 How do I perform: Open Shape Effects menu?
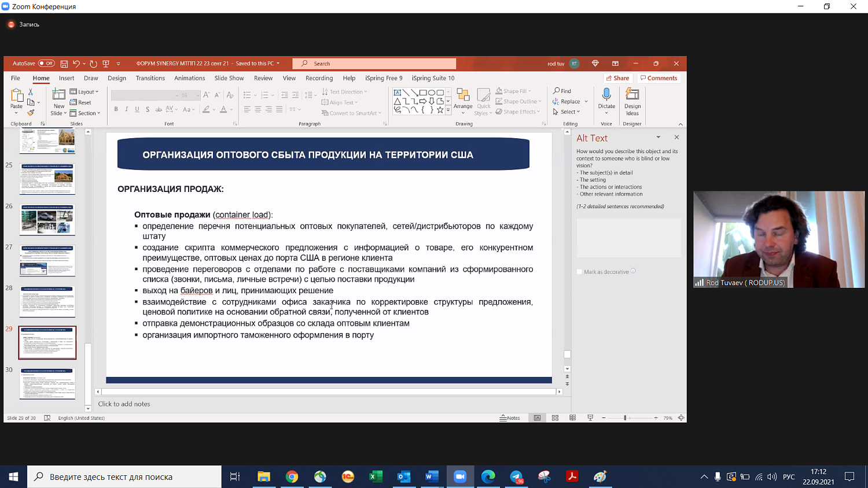coord(517,112)
